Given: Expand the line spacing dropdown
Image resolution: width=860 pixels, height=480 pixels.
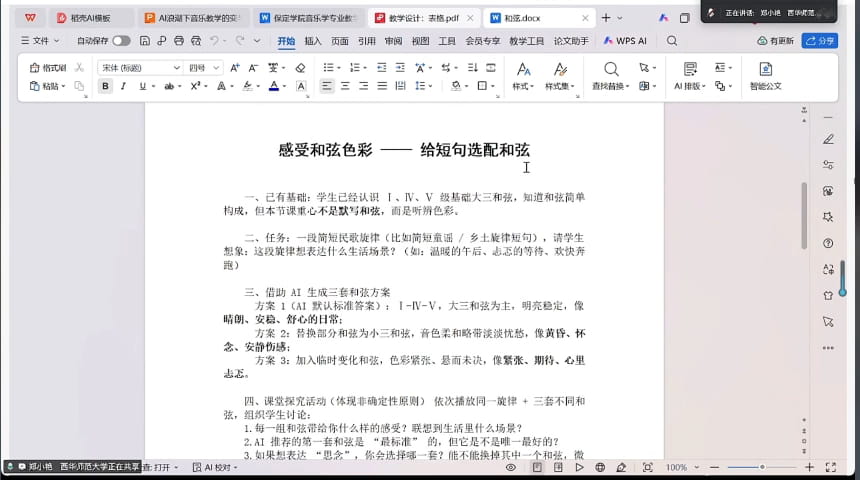Looking at the screenshot, I should tap(431, 86).
